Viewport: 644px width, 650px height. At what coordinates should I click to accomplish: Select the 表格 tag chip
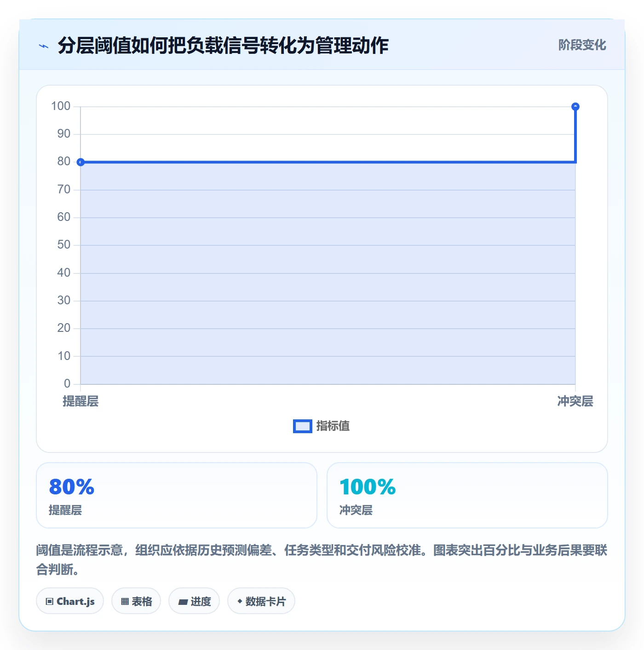[136, 601]
